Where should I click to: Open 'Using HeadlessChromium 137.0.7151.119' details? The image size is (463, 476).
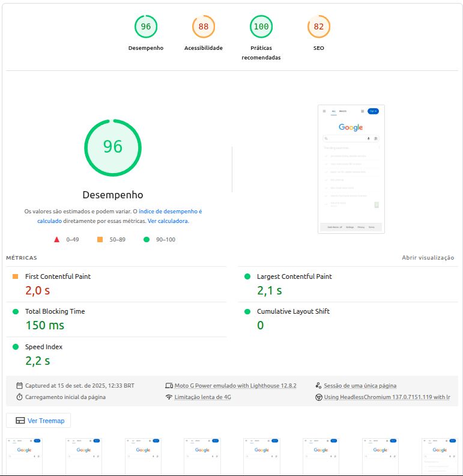click(387, 397)
